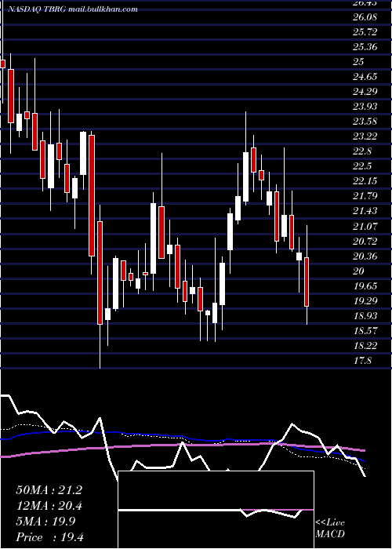
Task: Click the 19.65 price level label
Action: [x=365, y=286]
